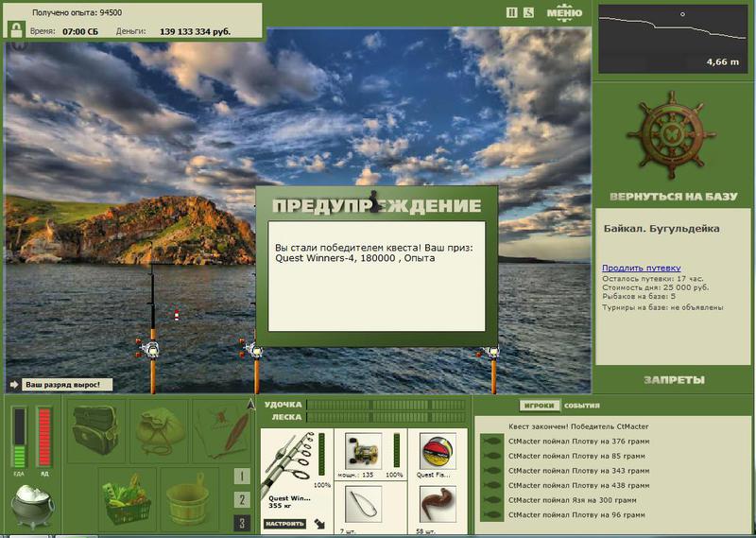Click the fish icon beside Плотву на 96 грамм
Screen dimensions: 756x538
pyautogui.click(x=492, y=515)
